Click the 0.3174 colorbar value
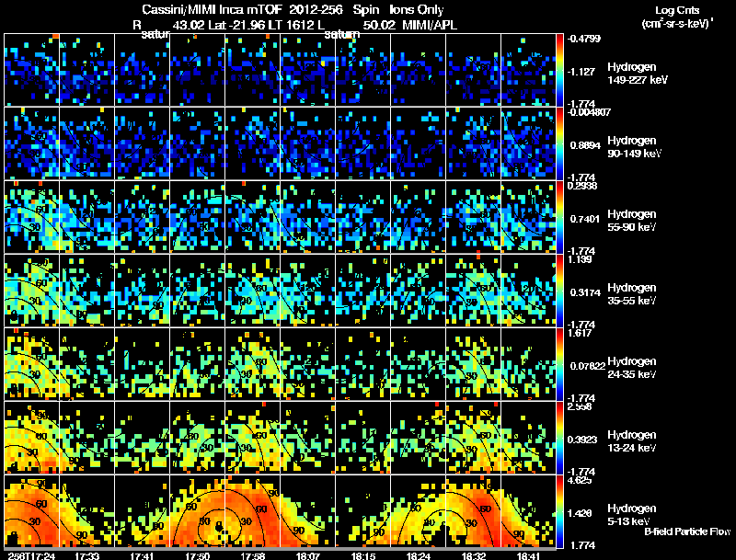Viewport: 736px width, 560px height. click(x=585, y=292)
